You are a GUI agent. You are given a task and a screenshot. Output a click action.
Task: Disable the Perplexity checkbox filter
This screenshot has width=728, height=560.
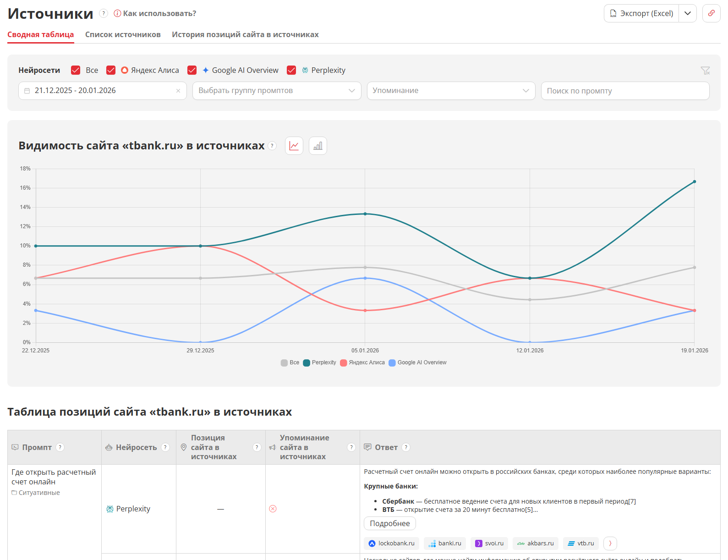click(291, 70)
